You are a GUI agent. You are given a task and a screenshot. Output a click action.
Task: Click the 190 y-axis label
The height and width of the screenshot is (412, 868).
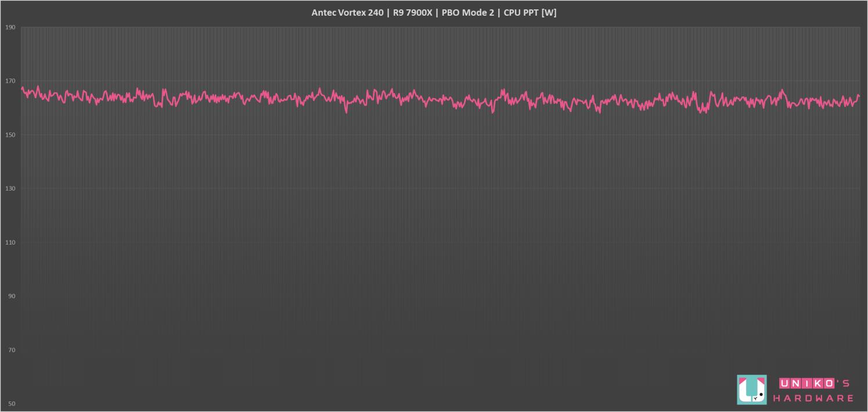coord(10,27)
